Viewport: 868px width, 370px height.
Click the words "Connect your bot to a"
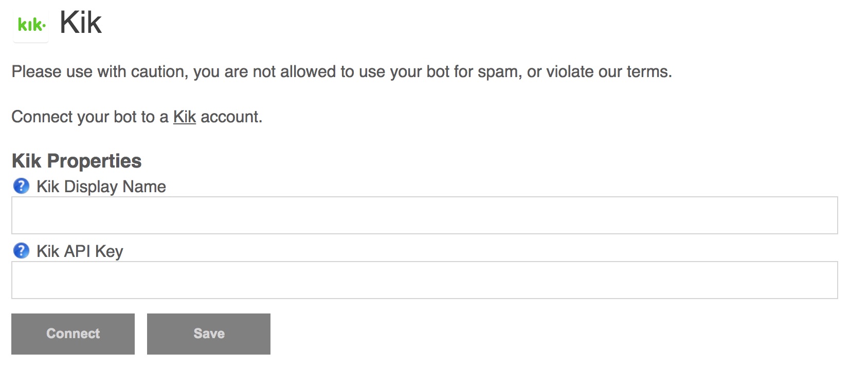click(90, 117)
